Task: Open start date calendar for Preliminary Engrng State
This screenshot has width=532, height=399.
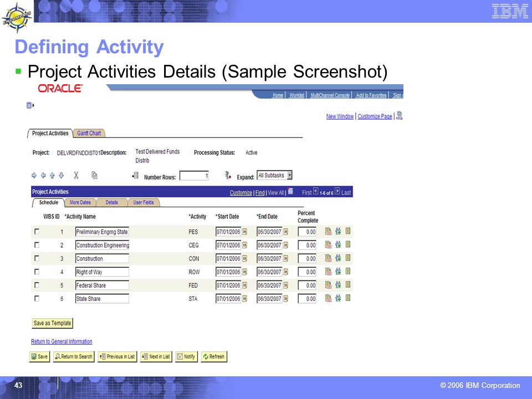Action: [x=244, y=232]
